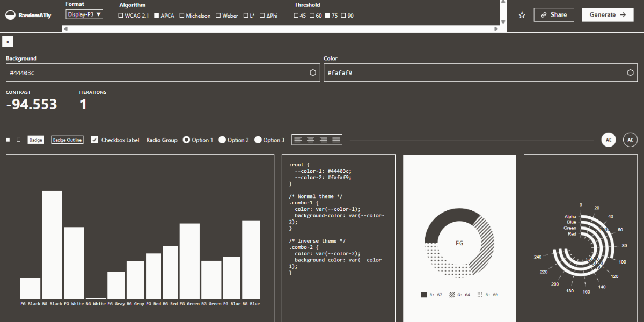The width and height of the screenshot is (644, 322).
Task: Toggle the Michelson algorithm checkbox
Action: (182, 16)
